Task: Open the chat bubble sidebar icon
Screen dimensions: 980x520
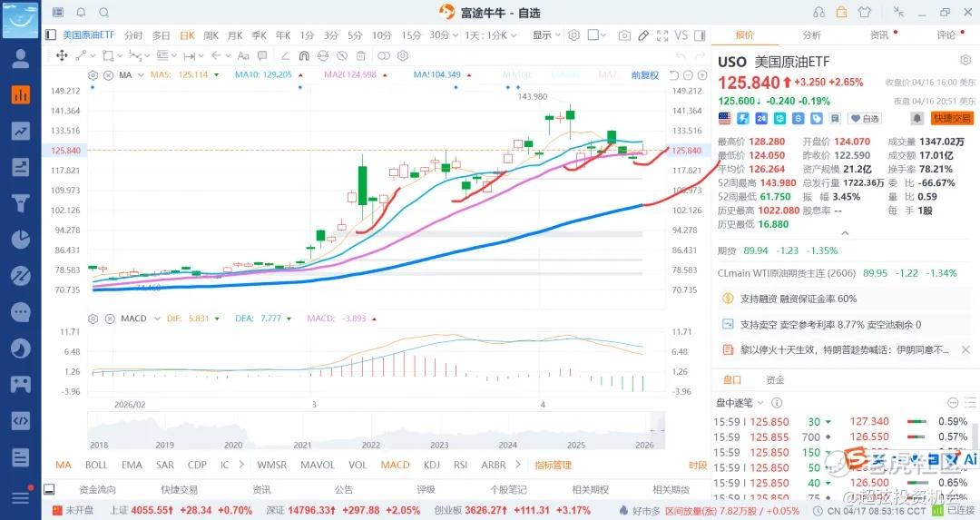Action: [x=21, y=312]
